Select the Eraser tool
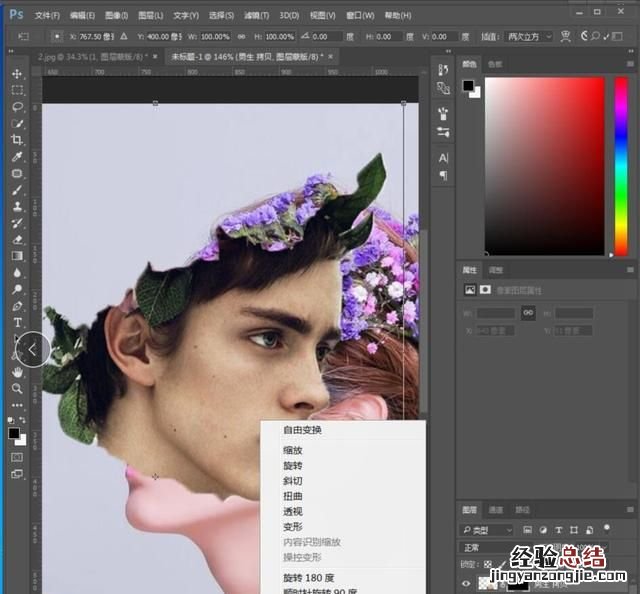This screenshot has height=594, width=640. tap(17, 239)
